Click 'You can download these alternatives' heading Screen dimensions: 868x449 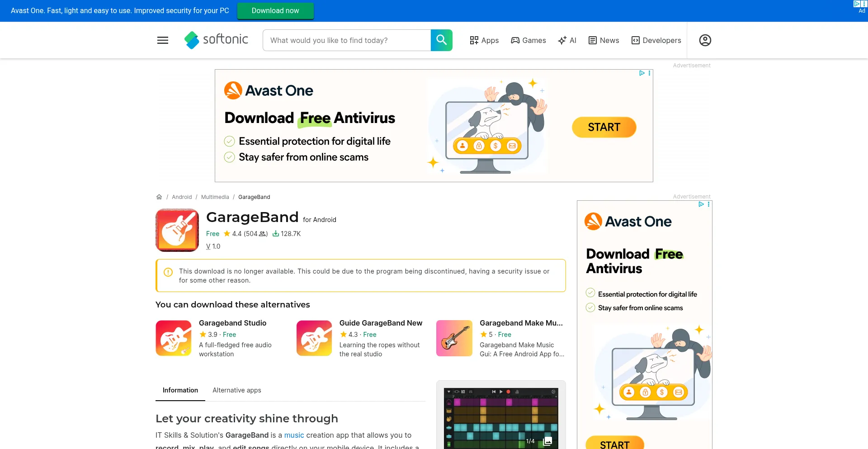click(233, 304)
